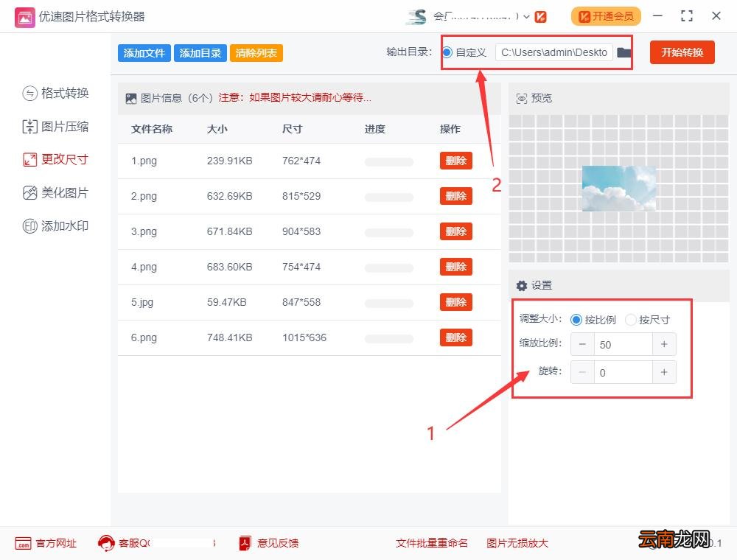Delete the 6.png row
The height and width of the screenshot is (560, 737).
tap(456, 337)
